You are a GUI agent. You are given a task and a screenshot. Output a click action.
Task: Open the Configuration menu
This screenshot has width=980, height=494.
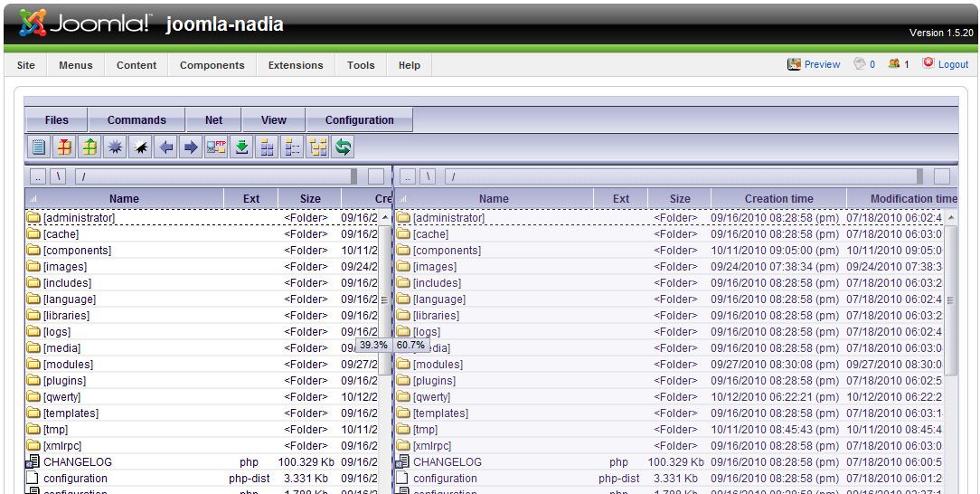pos(360,120)
